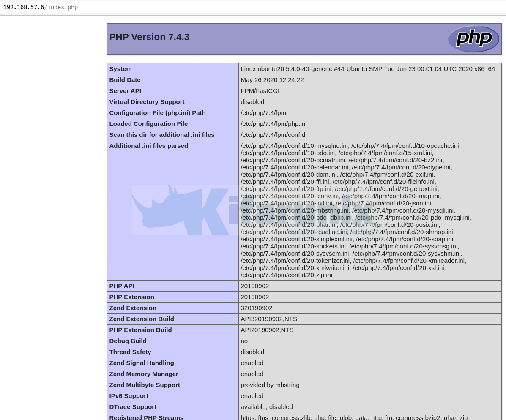Screen dimensions: 506x420
Task: Click the IPv6 Support enabled value
Action: coord(252,395)
